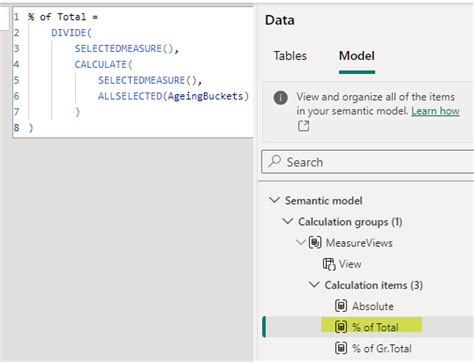Viewport: 474px width, 362px height.
Task: Click the Calculation groups (1) label
Action: click(x=350, y=222)
